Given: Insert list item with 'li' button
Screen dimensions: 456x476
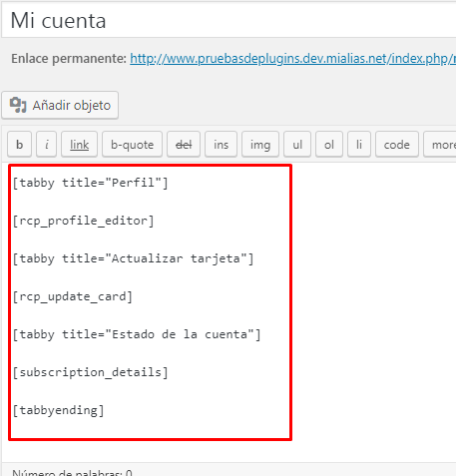Looking at the screenshot, I should tap(359, 145).
